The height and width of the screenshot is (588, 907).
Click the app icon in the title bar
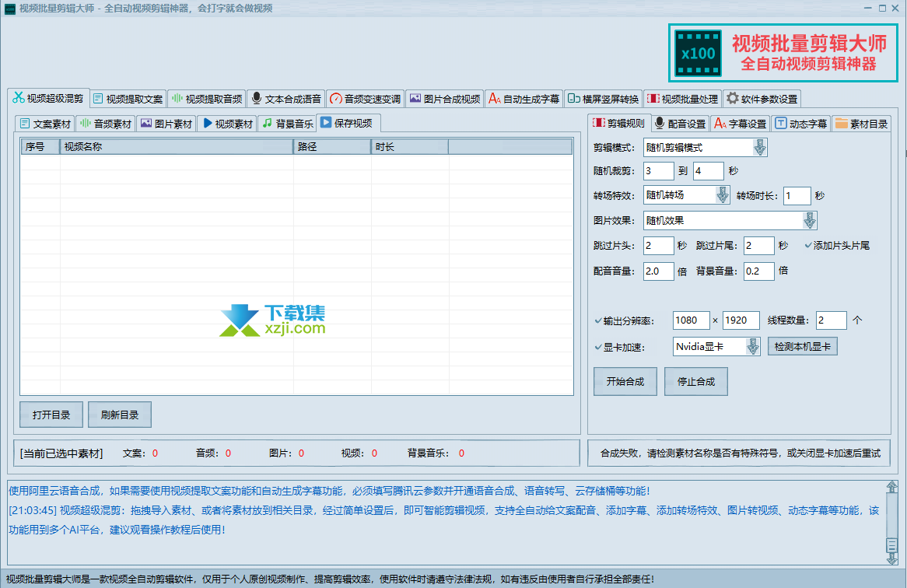pos(10,9)
